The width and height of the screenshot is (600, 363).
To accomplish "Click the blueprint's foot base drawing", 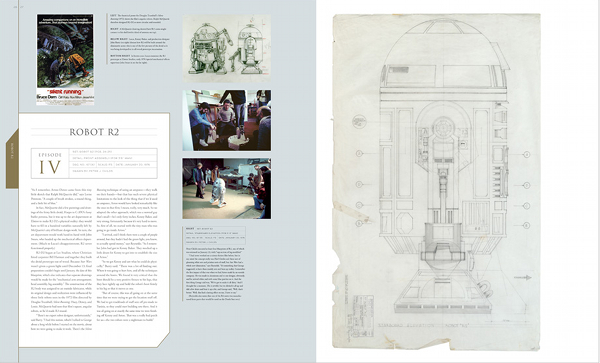I will coord(443,292).
